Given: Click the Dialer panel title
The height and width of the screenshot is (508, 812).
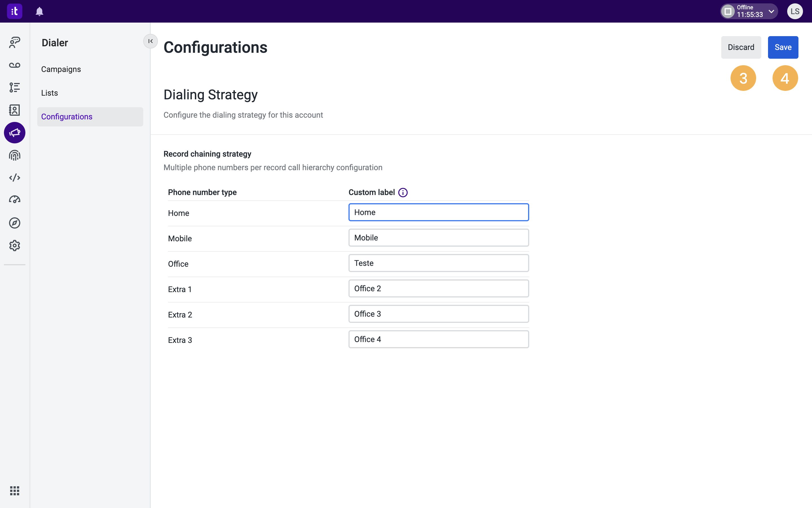Looking at the screenshot, I should tap(55, 43).
